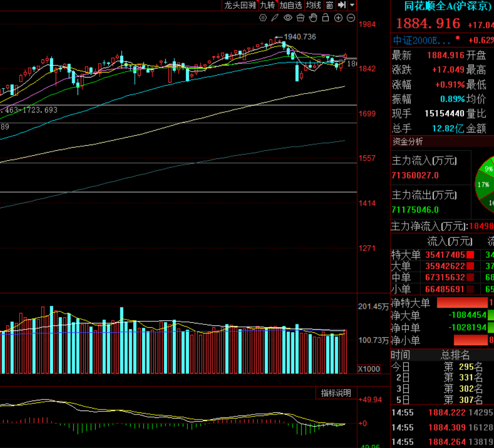Open the toolbox briefcase icon
Viewport: 494px width, 448px height.
coord(300,18)
